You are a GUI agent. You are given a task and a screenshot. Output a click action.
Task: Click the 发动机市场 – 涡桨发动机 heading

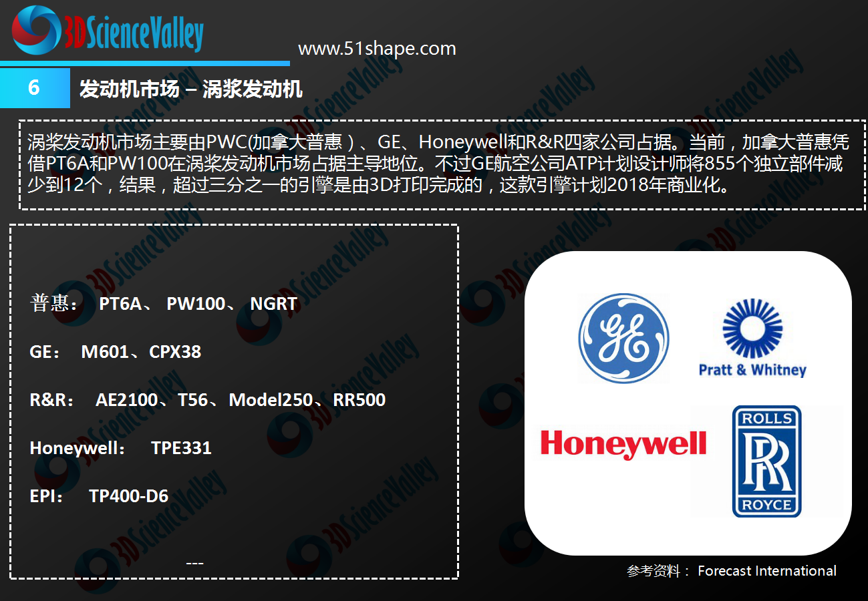point(191,89)
